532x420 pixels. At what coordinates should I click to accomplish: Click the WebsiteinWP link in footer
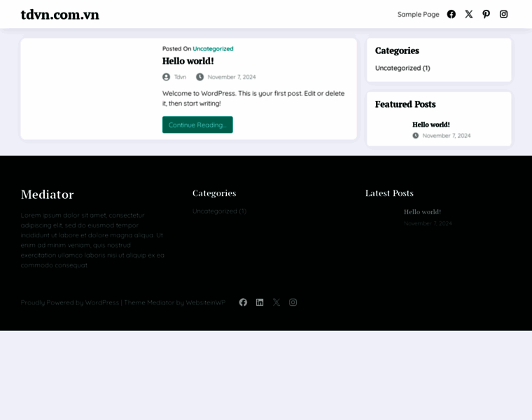coord(206,302)
